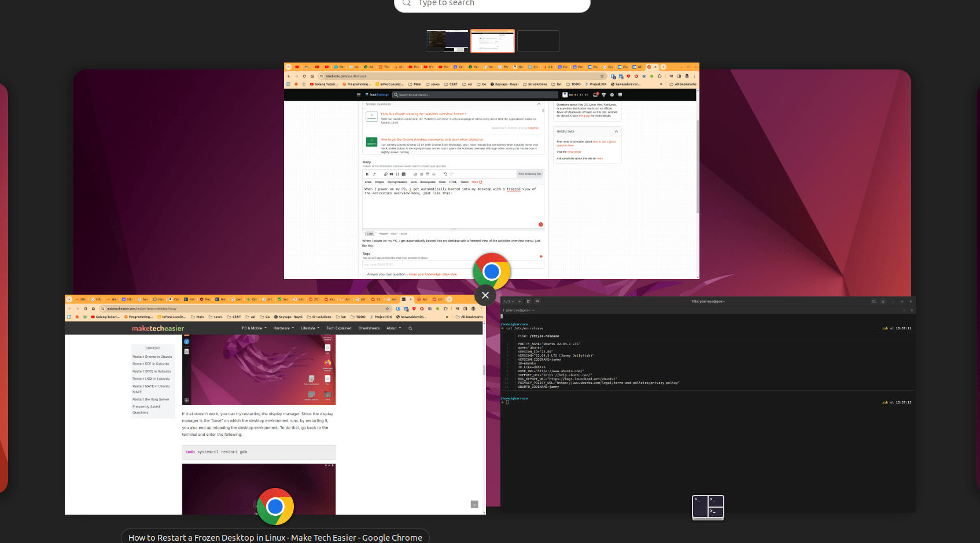
Task: Open the About dropdown menu
Action: coord(392,328)
